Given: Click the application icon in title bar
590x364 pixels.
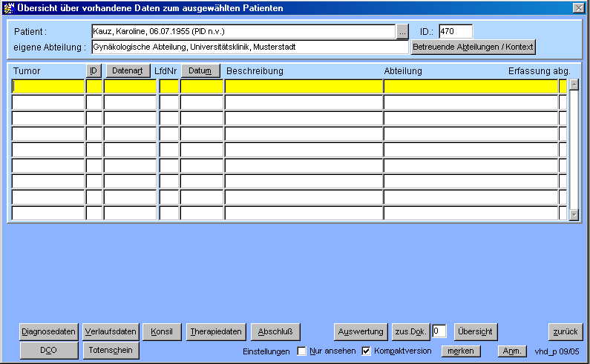Looking at the screenshot, I should coord(9,7).
